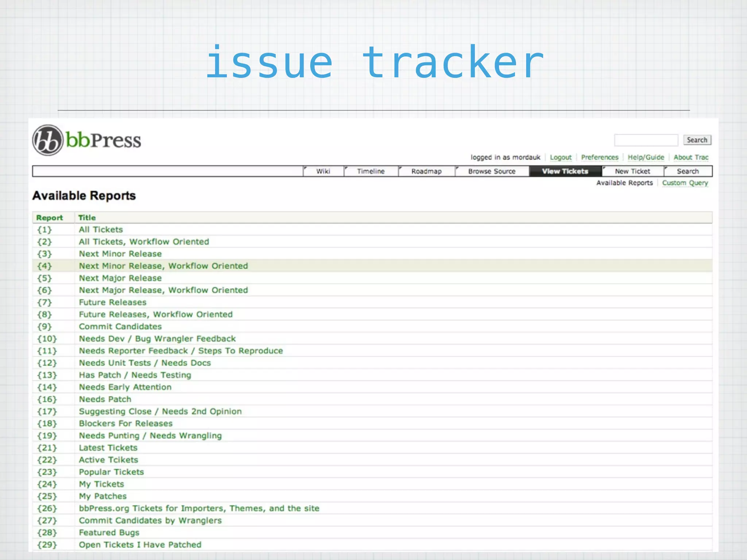Open Commit Candidates by Wranglers report
747x560 pixels.
150,520
